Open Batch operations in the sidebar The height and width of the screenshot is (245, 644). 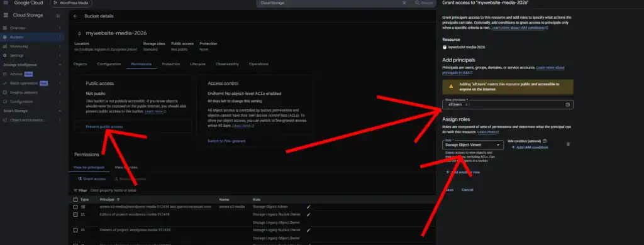(x=24, y=84)
